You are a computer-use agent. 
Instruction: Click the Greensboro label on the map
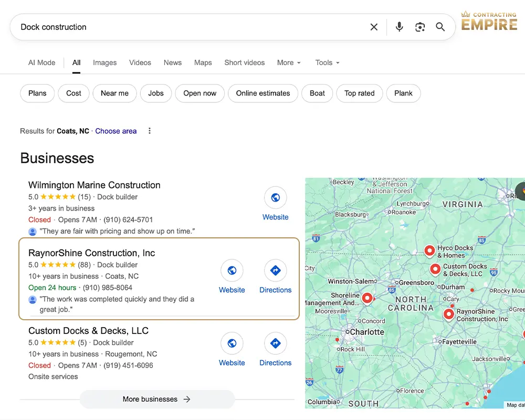tap(416, 282)
